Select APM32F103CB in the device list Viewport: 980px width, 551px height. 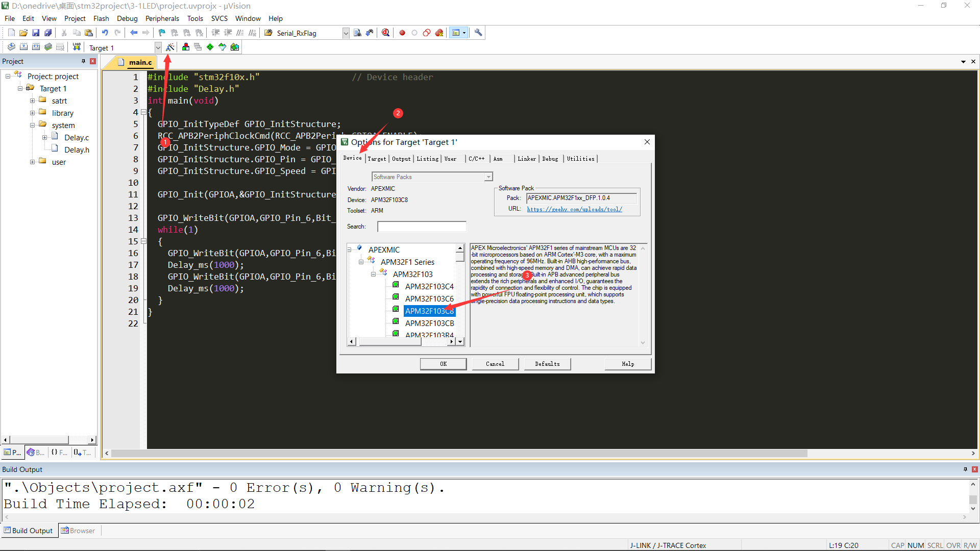pyautogui.click(x=429, y=323)
